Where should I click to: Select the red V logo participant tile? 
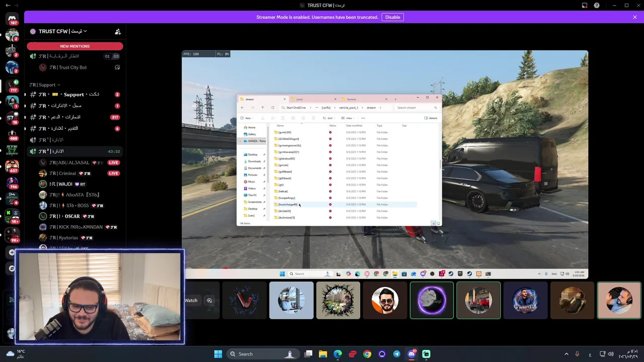245,301
